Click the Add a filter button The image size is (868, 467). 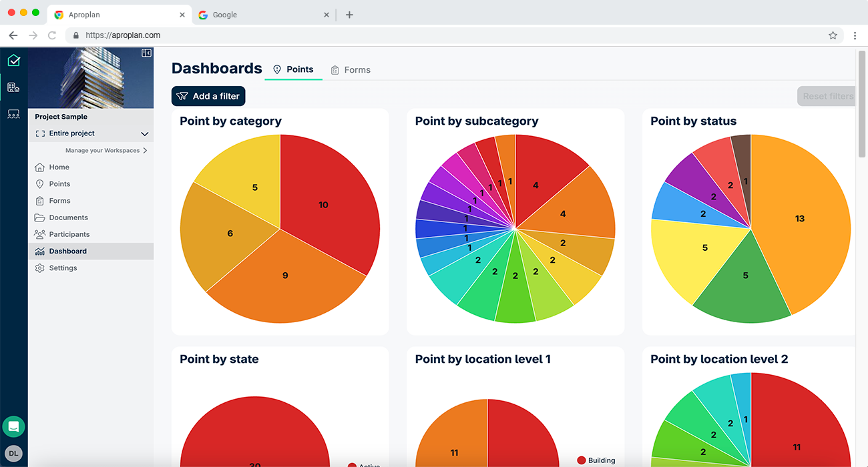point(208,96)
